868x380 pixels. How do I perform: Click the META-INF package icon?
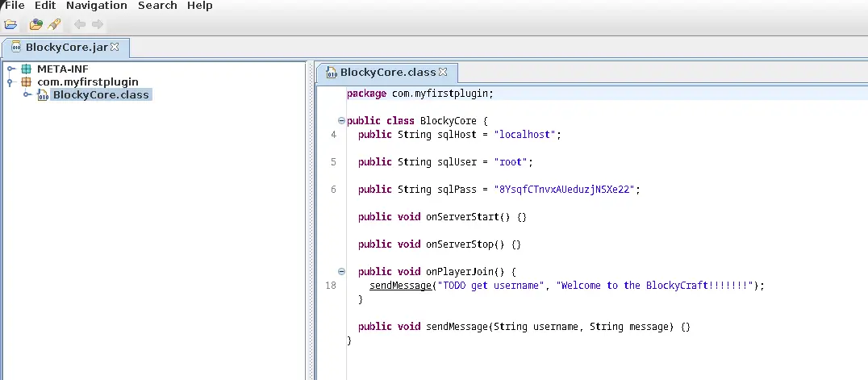pos(27,69)
